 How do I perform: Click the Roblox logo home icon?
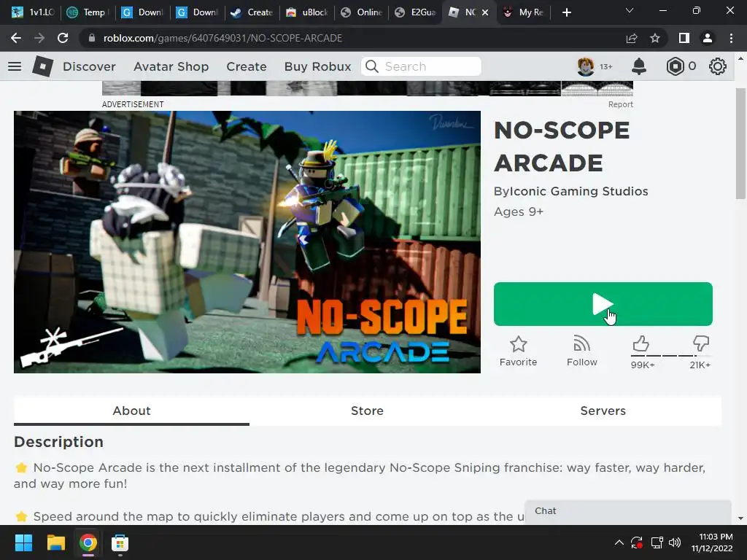tap(42, 66)
